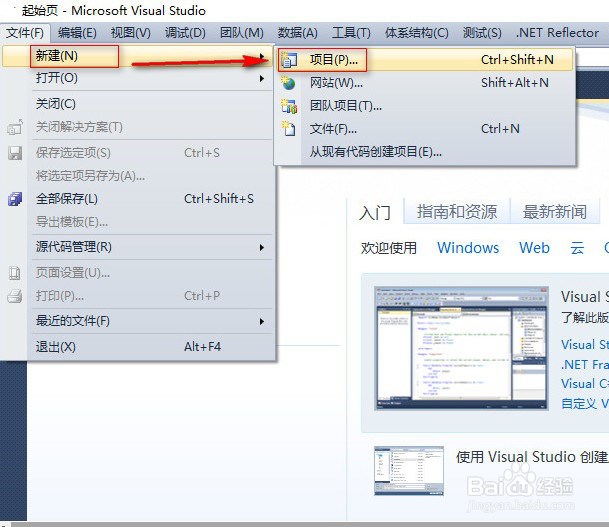Click the new file icon beside 文件(F)...
Screen dimensions: 609x527
[x=289, y=129]
